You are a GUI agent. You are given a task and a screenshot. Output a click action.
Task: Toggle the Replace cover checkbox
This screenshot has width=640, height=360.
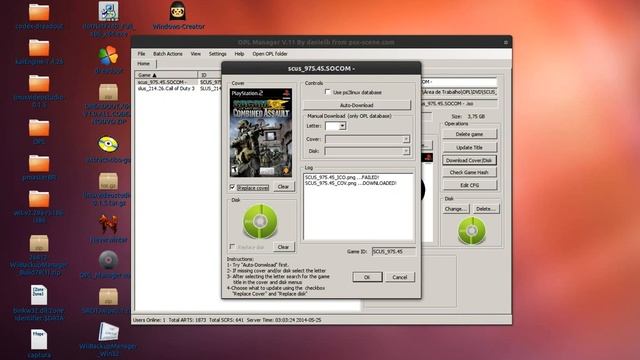click(232, 187)
